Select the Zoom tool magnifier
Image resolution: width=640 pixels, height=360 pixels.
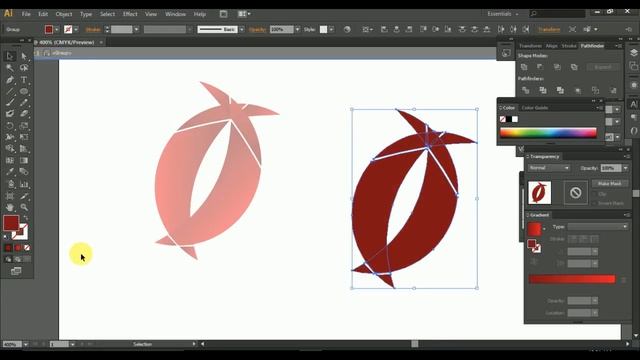[24, 207]
